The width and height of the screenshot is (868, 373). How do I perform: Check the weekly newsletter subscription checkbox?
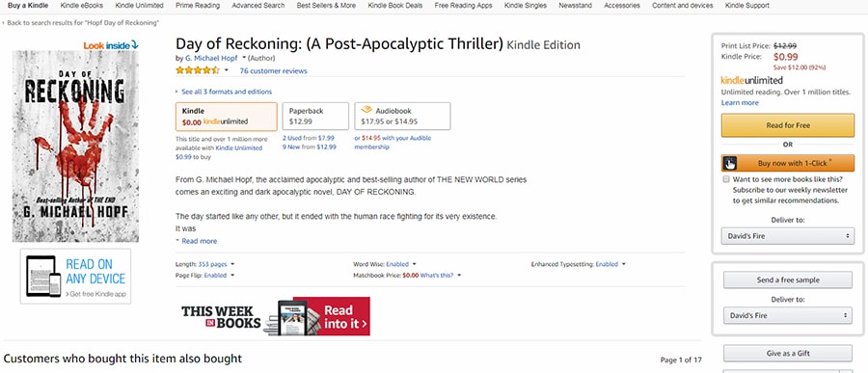point(725,179)
